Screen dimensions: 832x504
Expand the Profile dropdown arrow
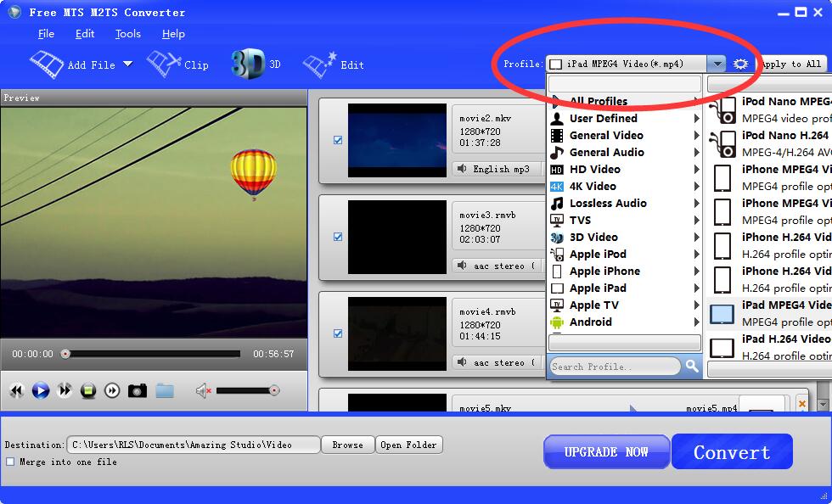coord(717,64)
